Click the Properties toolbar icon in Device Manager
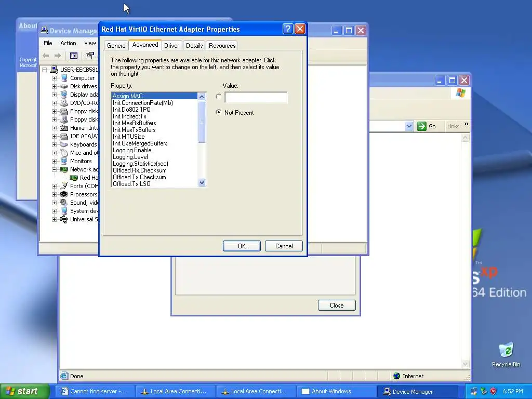The width and height of the screenshot is (532, 399). [89, 56]
